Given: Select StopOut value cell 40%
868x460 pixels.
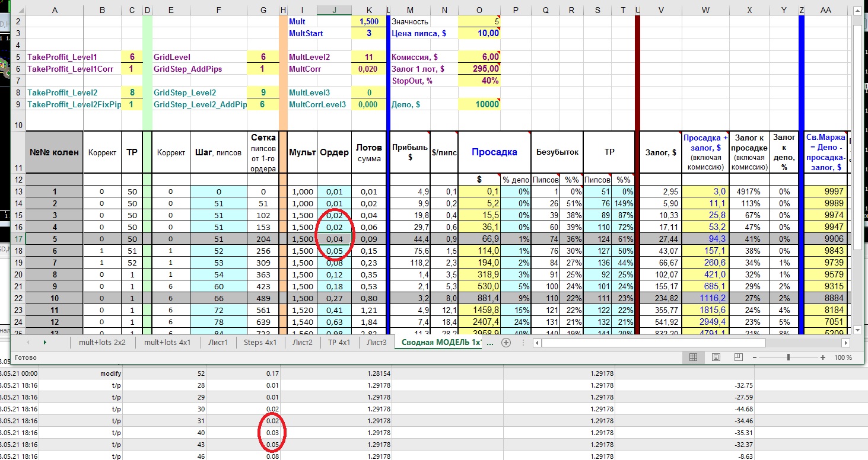Looking at the screenshot, I should pos(479,81).
